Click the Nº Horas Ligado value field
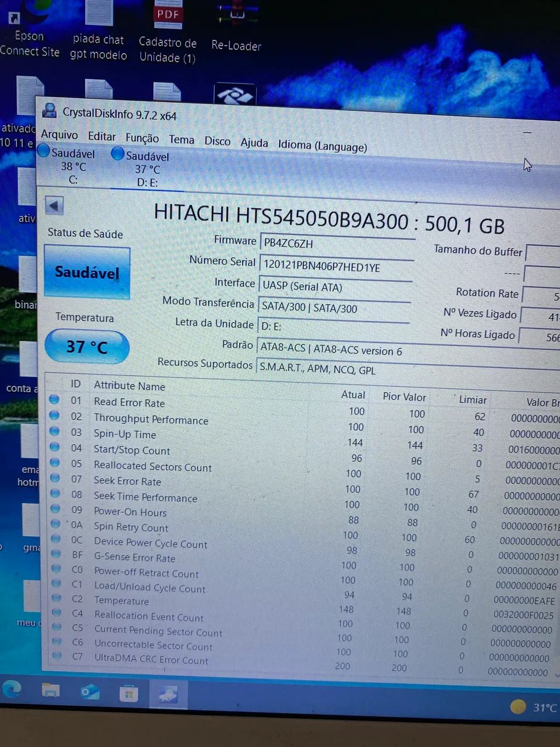The width and height of the screenshot is (560, 747). (x=539, y=337)
